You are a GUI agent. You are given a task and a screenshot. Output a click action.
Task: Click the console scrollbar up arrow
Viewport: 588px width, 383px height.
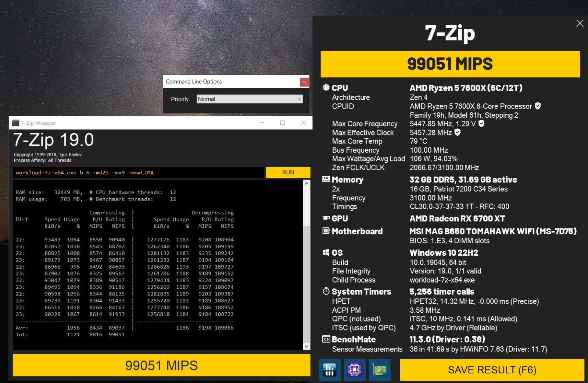point(306,183)
